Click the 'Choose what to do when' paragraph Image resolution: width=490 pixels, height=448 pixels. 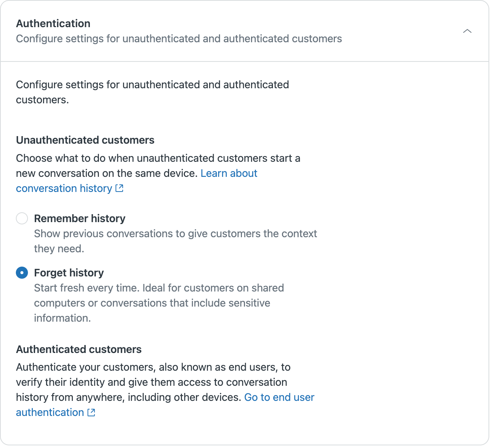[158, 158]
